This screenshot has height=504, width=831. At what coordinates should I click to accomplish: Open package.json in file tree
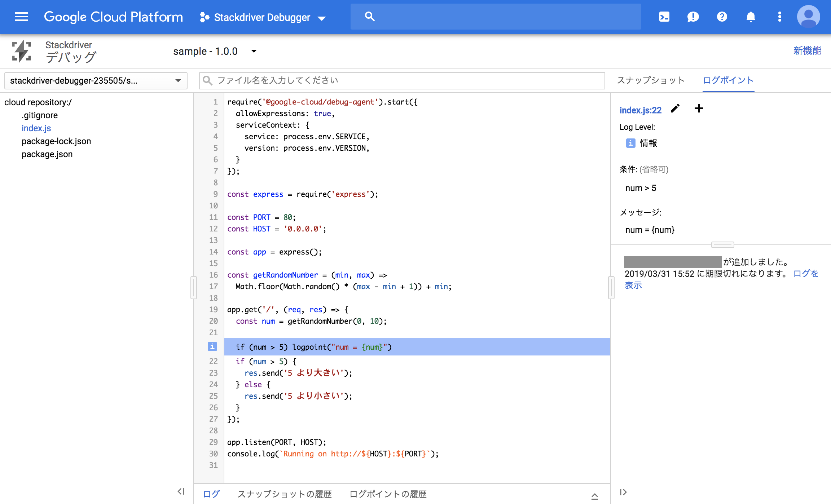[x=47, y=154]
